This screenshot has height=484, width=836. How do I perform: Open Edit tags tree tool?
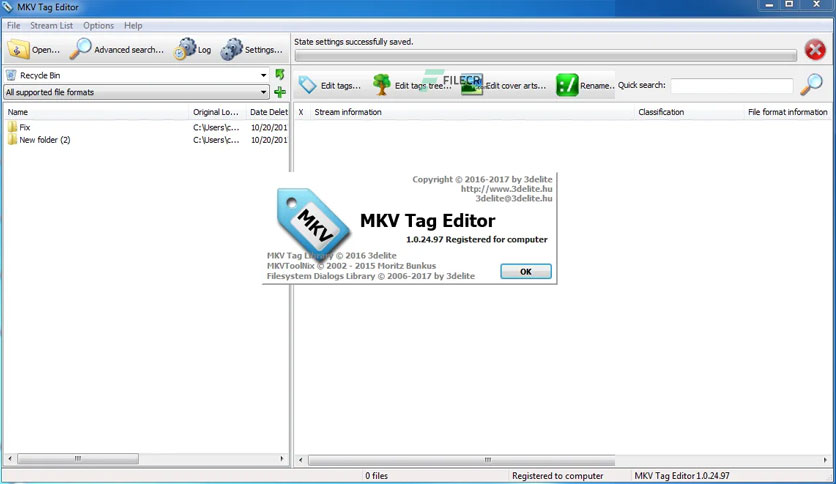coord(412,85)
